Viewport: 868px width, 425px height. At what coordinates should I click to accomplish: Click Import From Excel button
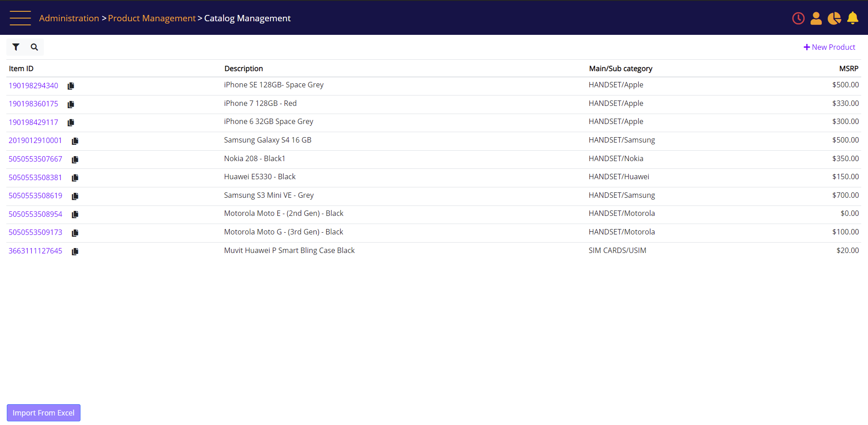43,413
